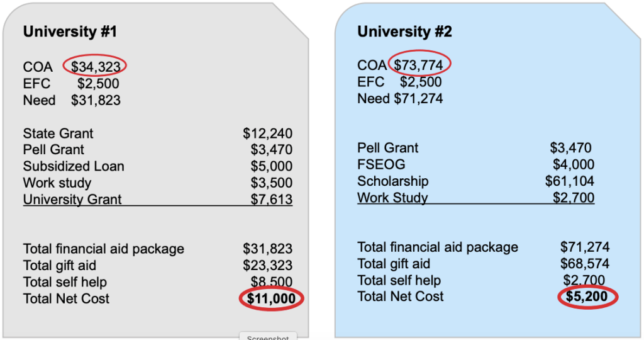Viewport: 644px width, 340px height.
Task: Click the $12,240 State Grant amount
Action: [267, 133]
